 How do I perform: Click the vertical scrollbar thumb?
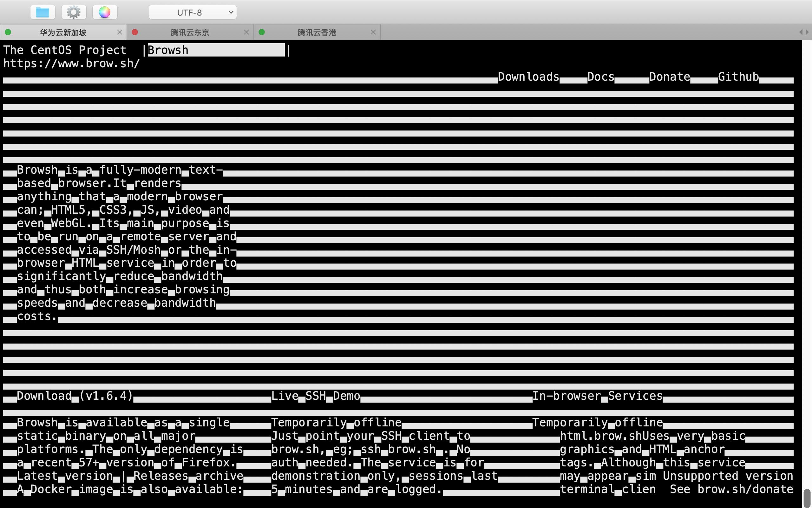807,498
